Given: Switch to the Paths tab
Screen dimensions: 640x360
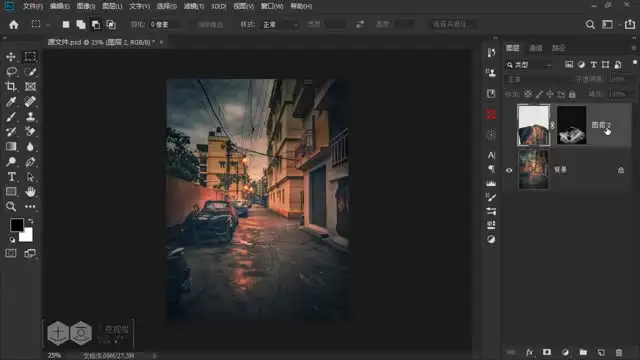Looking at the screenshot, I should pyautogui.click(x=558, y=48).
